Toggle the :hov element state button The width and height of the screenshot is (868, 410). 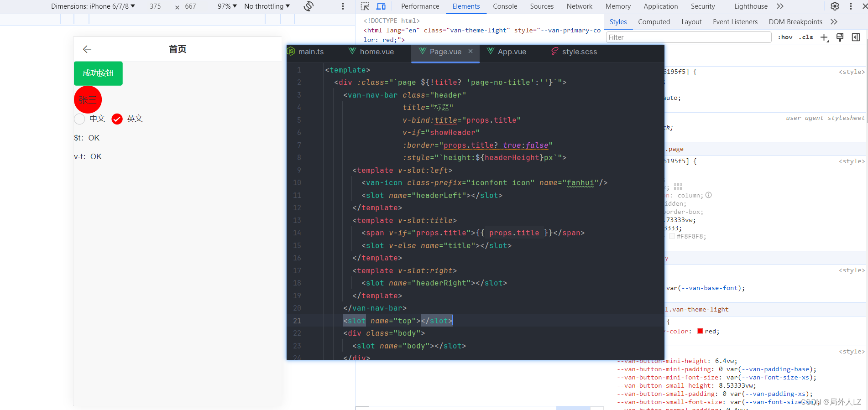point(785,37)
